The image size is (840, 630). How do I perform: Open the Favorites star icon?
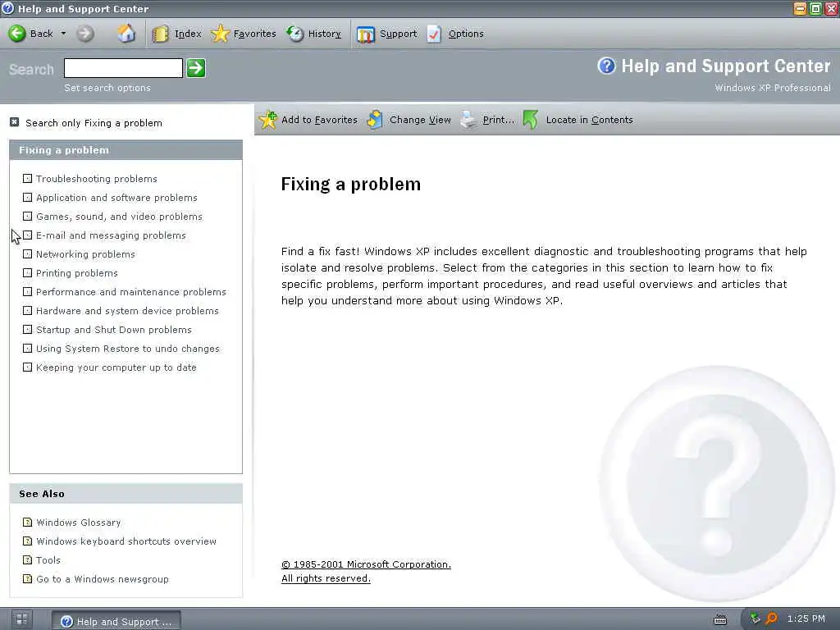tap(220, 34)
